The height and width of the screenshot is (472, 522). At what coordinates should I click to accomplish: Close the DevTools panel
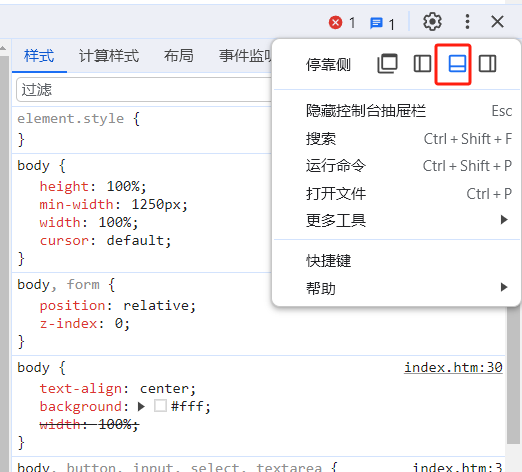pyautogui.click(x=497, y=22)
